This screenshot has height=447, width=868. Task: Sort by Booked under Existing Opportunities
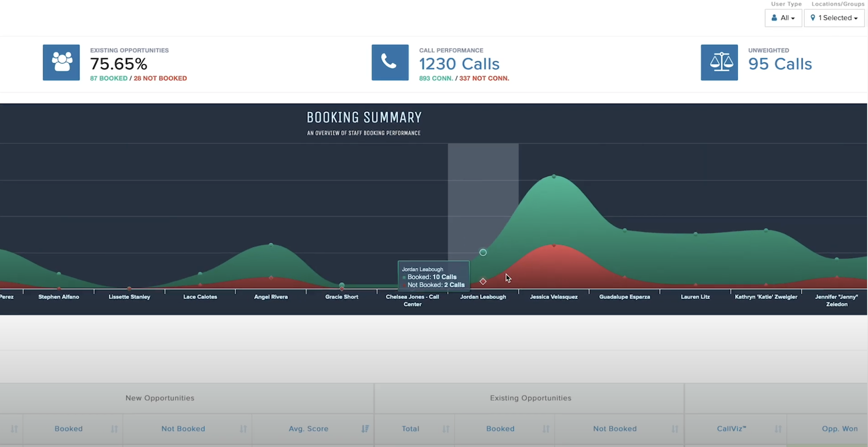pyautogui.click(x=546, y=428)
